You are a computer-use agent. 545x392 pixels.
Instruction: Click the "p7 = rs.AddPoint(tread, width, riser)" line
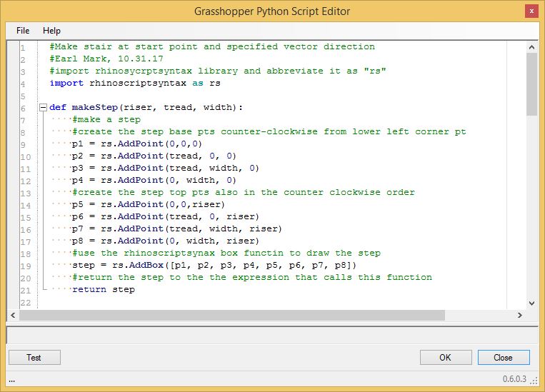coord(177,228)
